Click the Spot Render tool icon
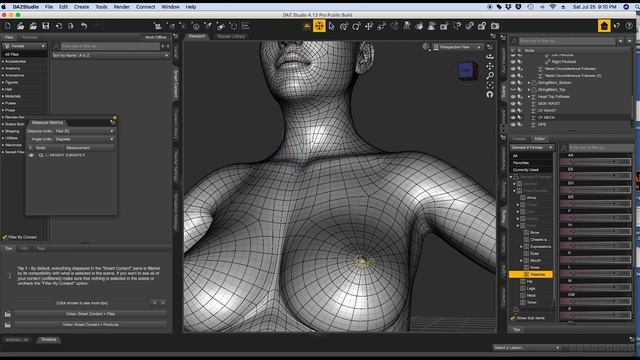The height and width of the screenshot is (360, 640). [x=444, y=26]
